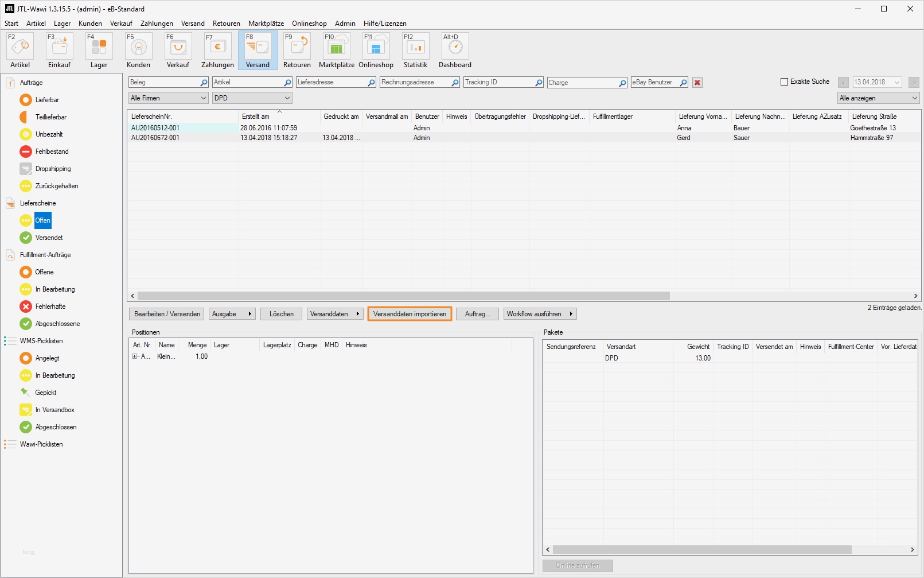924x578 pixels.
Task: Open the Admin menu
Action: click(x=345, y=24)
